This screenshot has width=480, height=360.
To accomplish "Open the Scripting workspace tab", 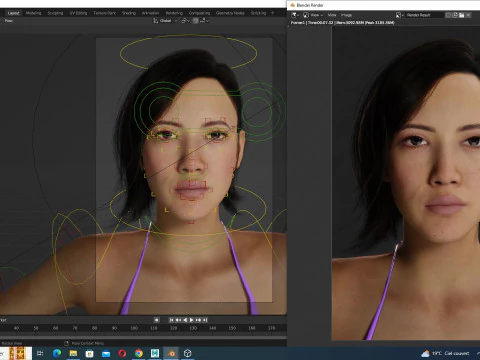I will [x=258, y=13].
